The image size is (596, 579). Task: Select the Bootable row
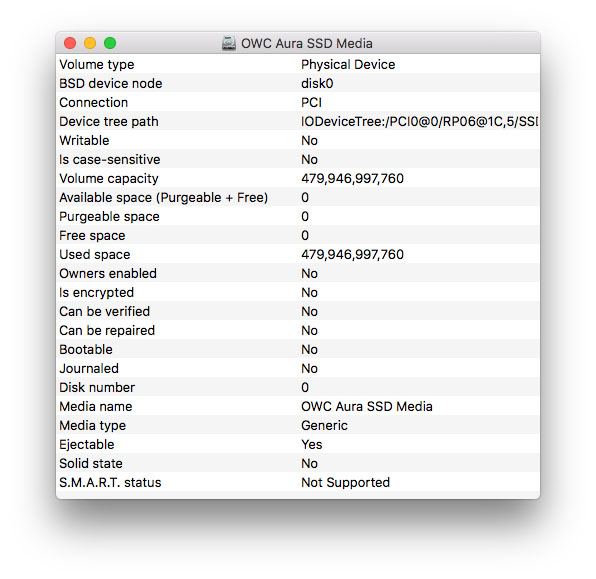[298, 349]
